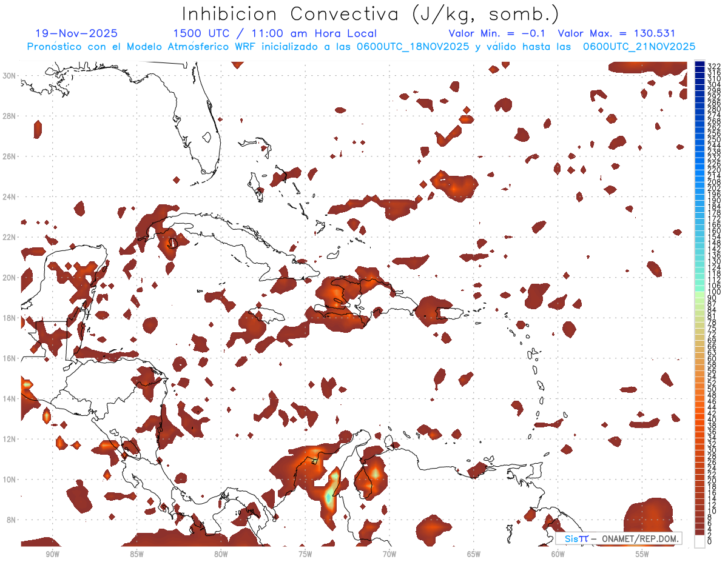728x562 pixels.
Task: Click the 65W longitude label
Action: pyautogui.click(x=474, y=555)
